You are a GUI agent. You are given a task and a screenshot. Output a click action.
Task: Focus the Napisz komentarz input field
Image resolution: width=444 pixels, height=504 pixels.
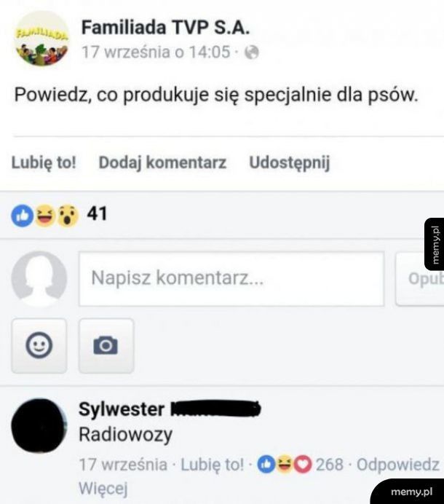pyautogui.click(x=231, y=279)
